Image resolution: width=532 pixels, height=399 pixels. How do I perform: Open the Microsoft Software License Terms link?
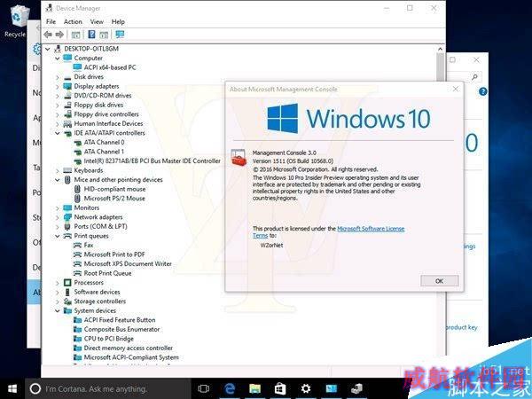(371, 229)
